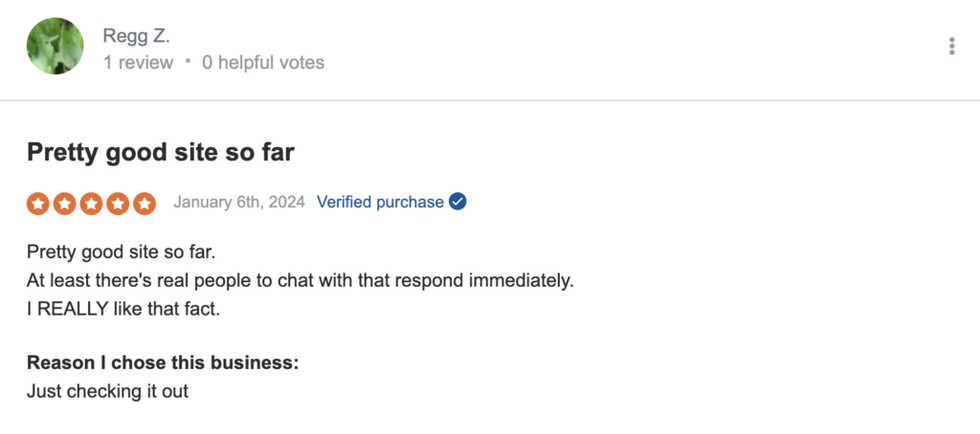980x434 pixels.
Task: Open Regg Z.'s profile avatar
Action: pyautogui.click(x=55, y=46)
